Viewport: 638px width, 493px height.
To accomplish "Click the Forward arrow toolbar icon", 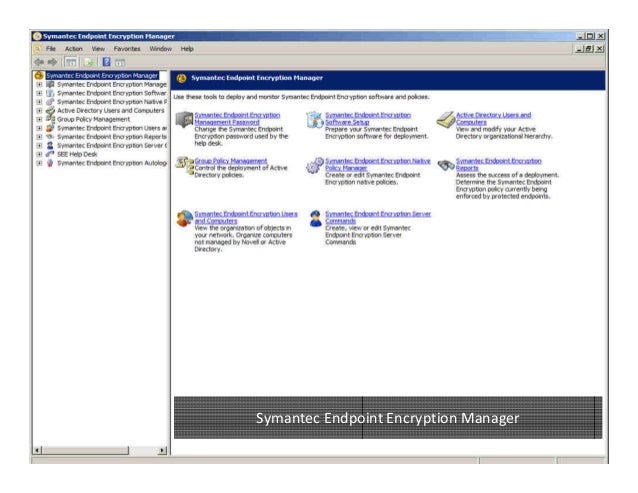I will coord(52,62).
